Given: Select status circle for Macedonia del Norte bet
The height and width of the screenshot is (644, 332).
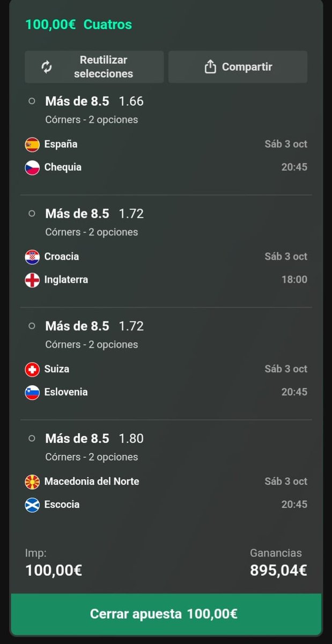Looking at the screenshot, I should click(x=32, y=438).
